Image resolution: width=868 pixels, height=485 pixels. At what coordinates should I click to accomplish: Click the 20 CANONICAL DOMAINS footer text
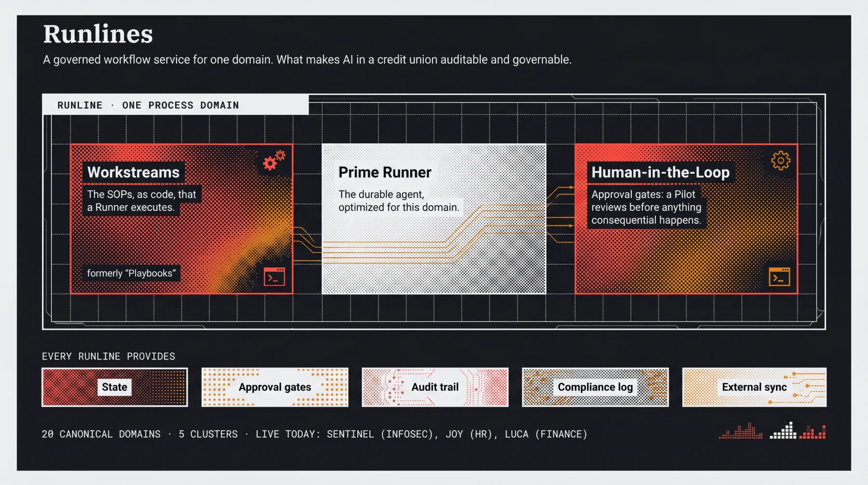pos(101,434)
